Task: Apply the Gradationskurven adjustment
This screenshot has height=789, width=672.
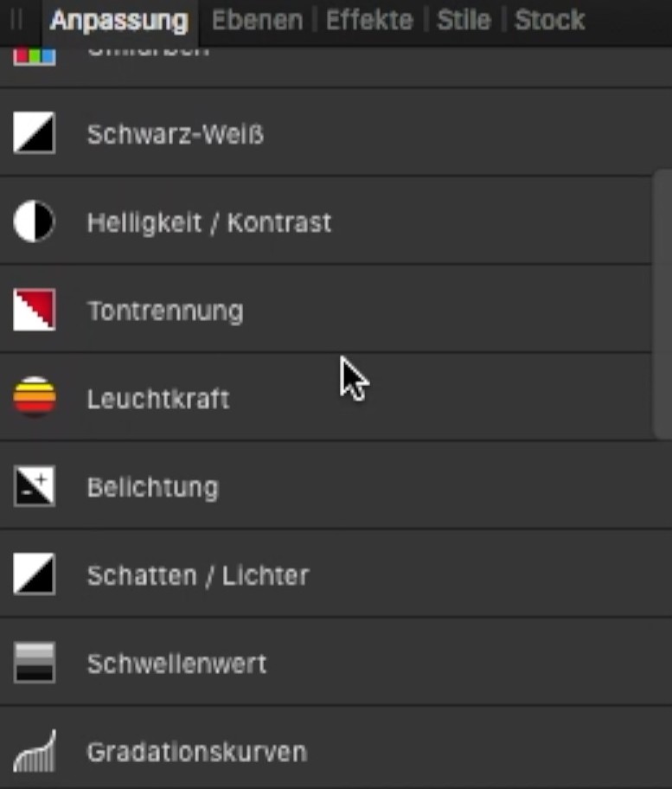Action: [x=196, y=752]
